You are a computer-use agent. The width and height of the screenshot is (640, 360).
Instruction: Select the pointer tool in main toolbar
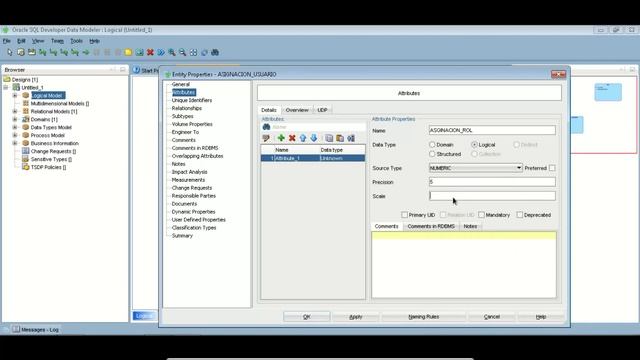point(10,52)
